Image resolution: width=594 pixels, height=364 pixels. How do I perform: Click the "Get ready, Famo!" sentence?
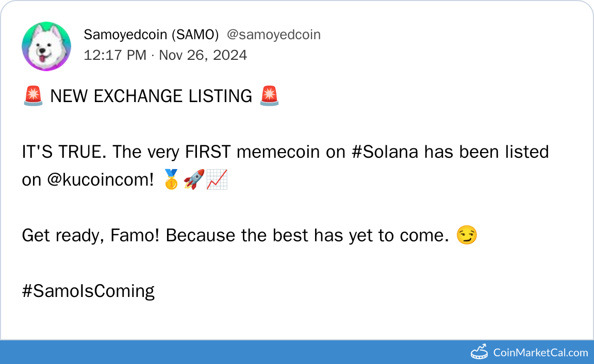click(92, 236)
